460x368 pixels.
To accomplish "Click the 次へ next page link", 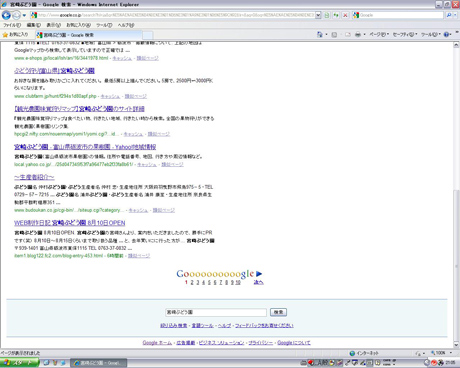I will tap(258, 282).
